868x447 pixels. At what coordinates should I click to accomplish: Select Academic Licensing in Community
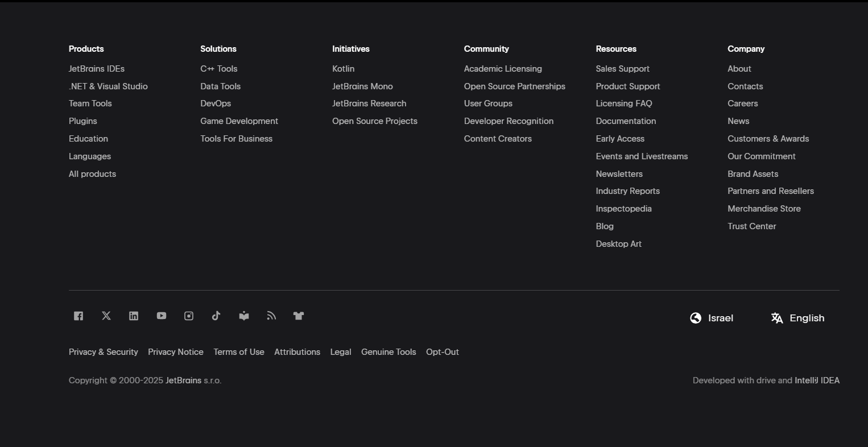click(x=503, y=69)
